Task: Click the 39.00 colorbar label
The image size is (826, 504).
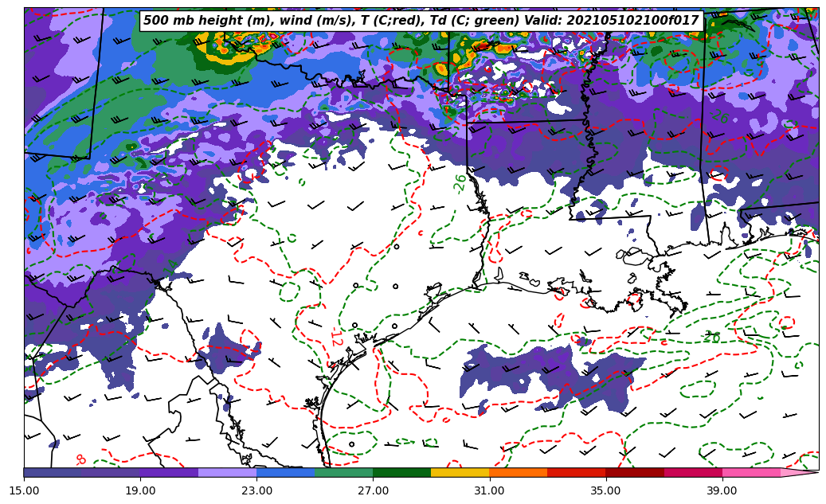Action: coord(722,490)
